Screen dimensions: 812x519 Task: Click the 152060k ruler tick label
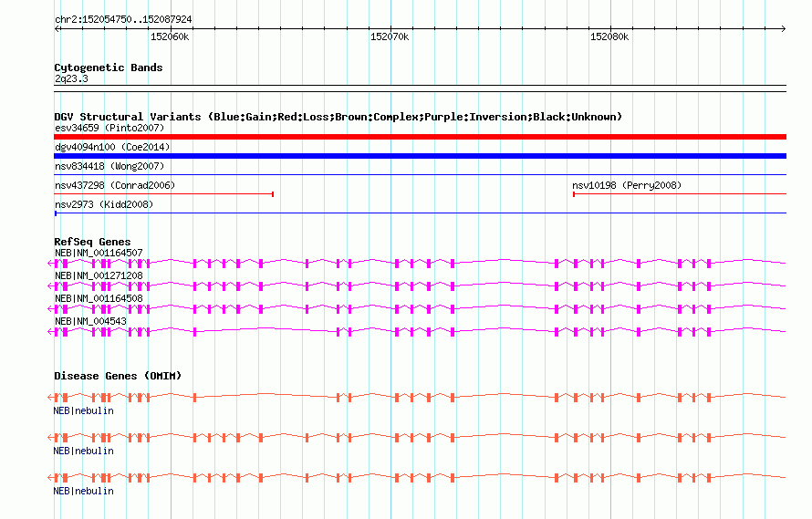tap(170, 36)
